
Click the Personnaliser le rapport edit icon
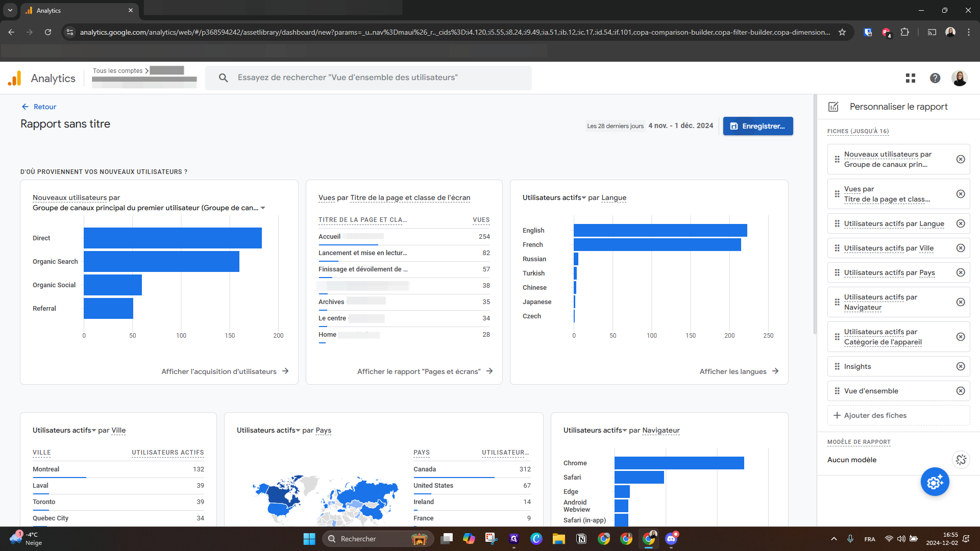point(834,107)
